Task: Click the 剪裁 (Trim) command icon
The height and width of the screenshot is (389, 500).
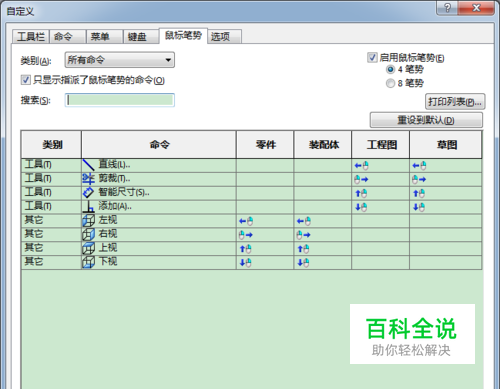Action: tap(89, 179)
